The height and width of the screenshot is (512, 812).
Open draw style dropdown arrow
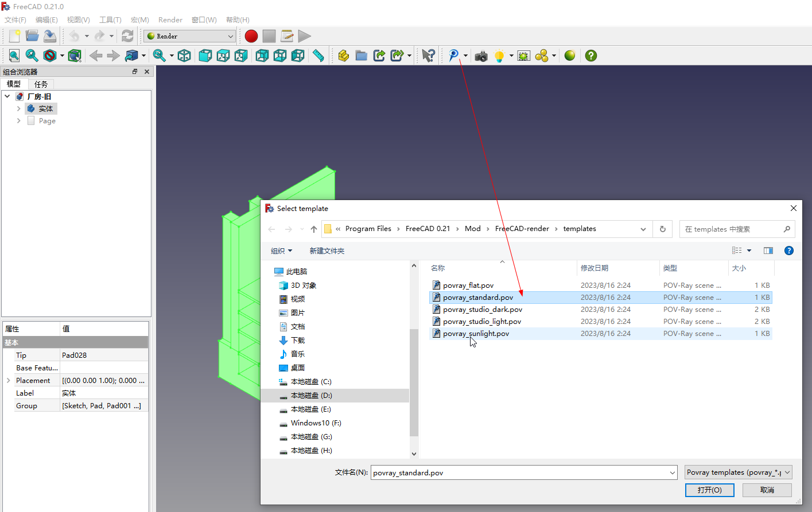(x=62, y=56)
